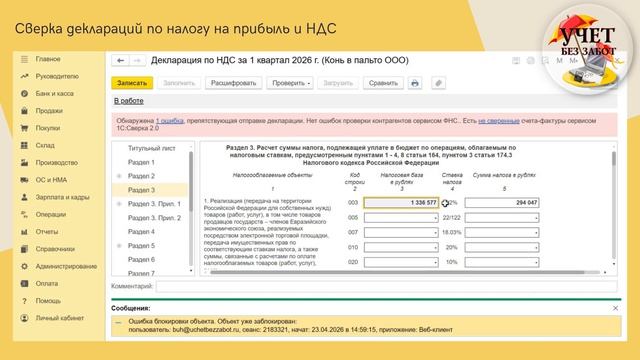640x360 pixels.
Task: Click the row code 010 text
Action: pos(353,247)
